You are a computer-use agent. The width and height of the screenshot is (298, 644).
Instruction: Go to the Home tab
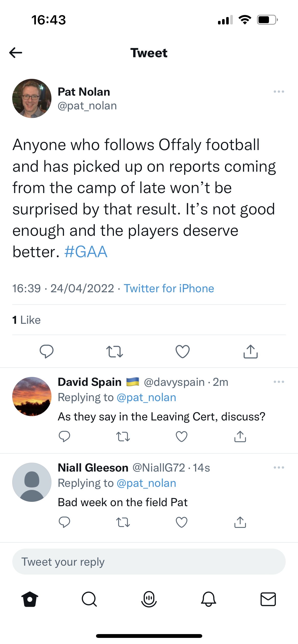coord(30,599)
